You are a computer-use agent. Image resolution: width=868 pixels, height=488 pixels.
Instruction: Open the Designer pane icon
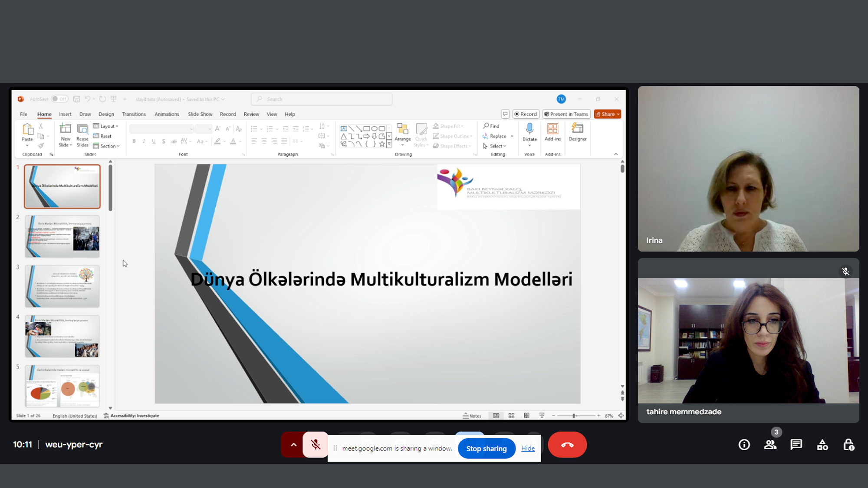click(578, 129)
